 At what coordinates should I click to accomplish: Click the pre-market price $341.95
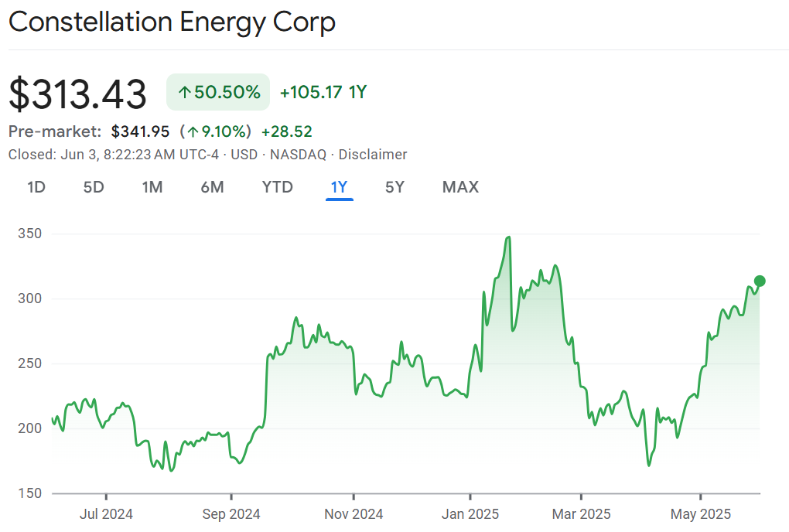click(140, 131)
